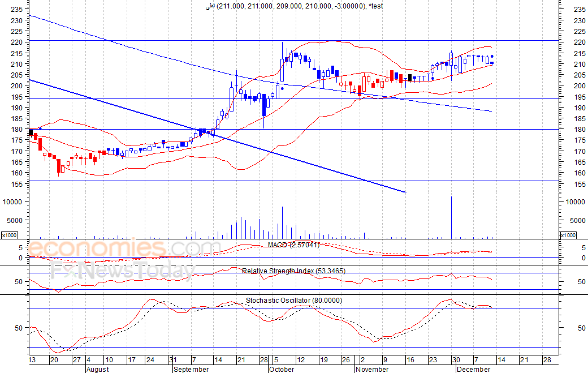
Task: Click the 10 date label in August
Action: click(109, 360)
